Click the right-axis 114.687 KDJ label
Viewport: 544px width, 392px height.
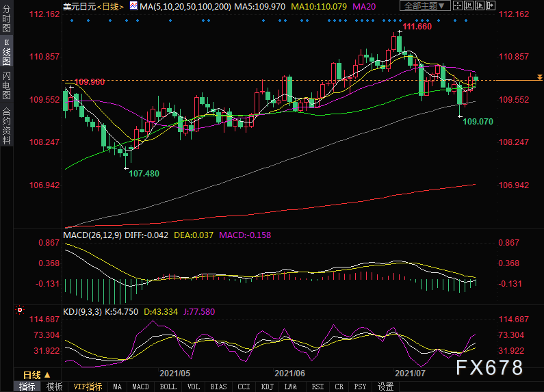coord(514,319)
